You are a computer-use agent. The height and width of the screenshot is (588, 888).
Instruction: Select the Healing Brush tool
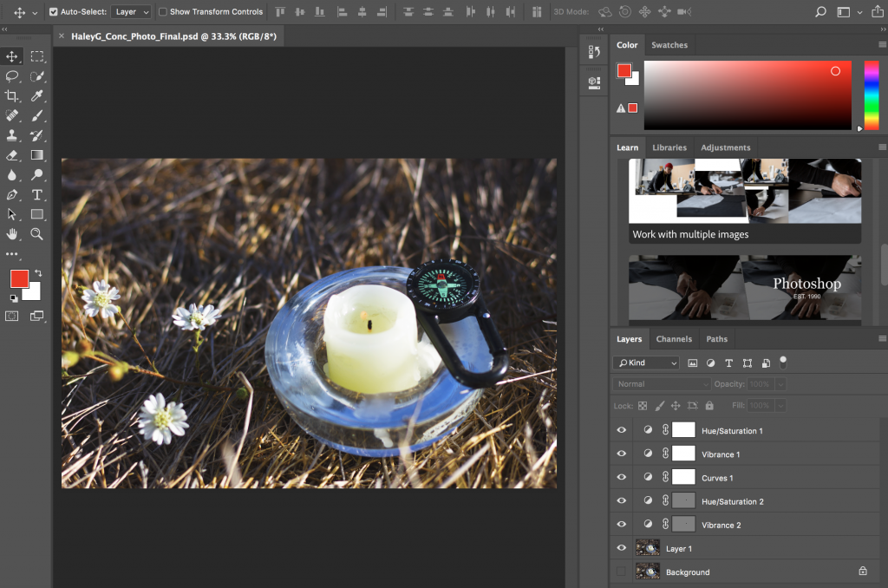[12, 115]
